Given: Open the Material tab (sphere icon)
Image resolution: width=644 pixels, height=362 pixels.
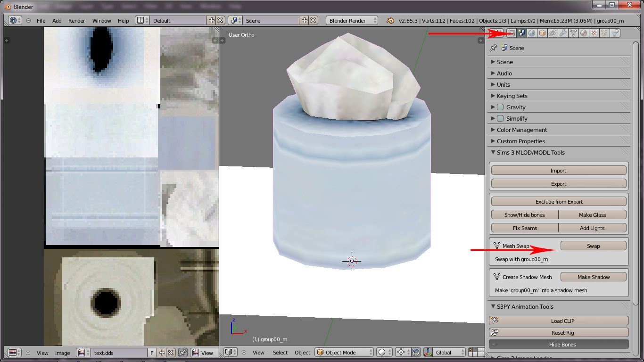Looking at the screenshot, I should coord(584,33).
